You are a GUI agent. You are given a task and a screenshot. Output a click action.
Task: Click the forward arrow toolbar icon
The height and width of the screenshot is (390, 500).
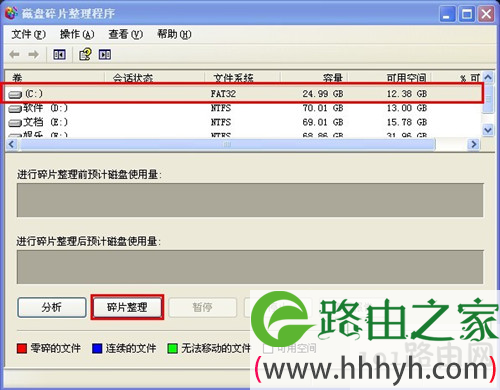click(x=33, y=54)
